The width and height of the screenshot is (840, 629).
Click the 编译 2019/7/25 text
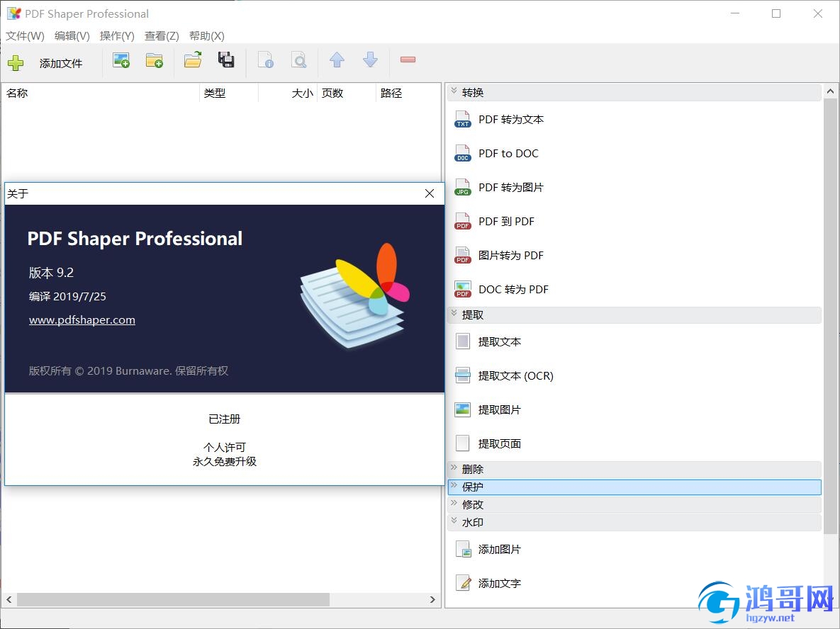point(67,297)
